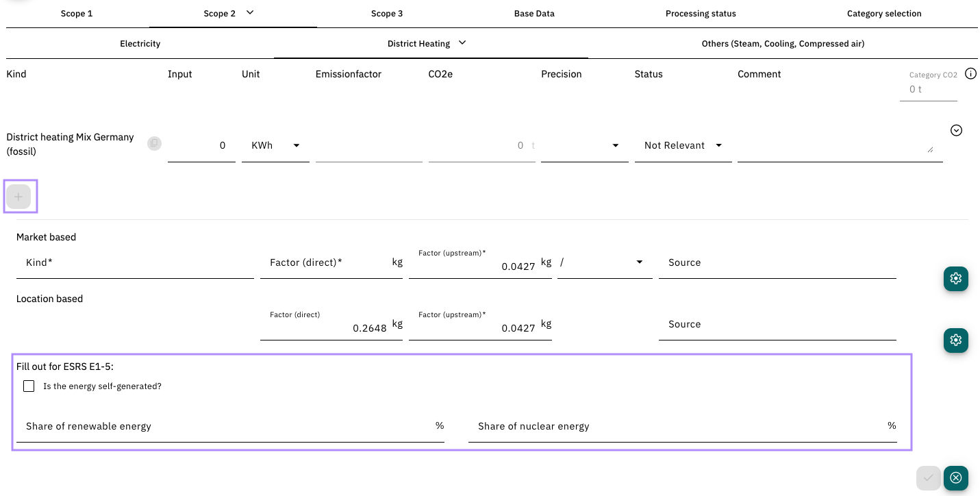Open Others (Steam, Cooling, Compressed air) tab
The height and width of the screenshot is (496, 980).
pos(783,43)
